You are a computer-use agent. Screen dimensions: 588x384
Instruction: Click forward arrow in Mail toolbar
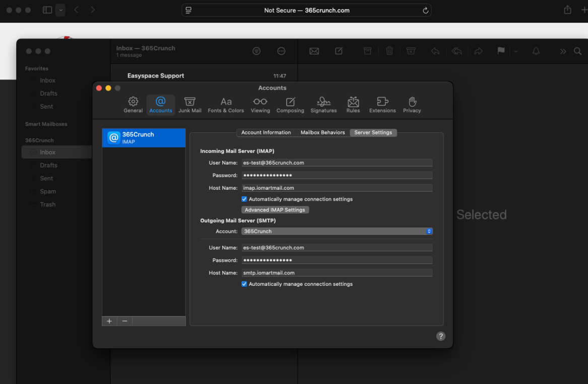click(x=479, y=51)
